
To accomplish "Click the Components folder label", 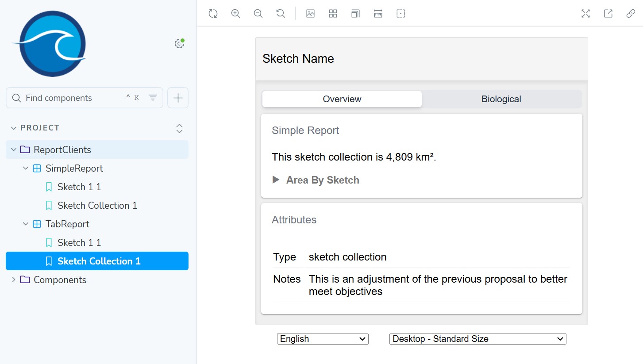I will [60, 280].
